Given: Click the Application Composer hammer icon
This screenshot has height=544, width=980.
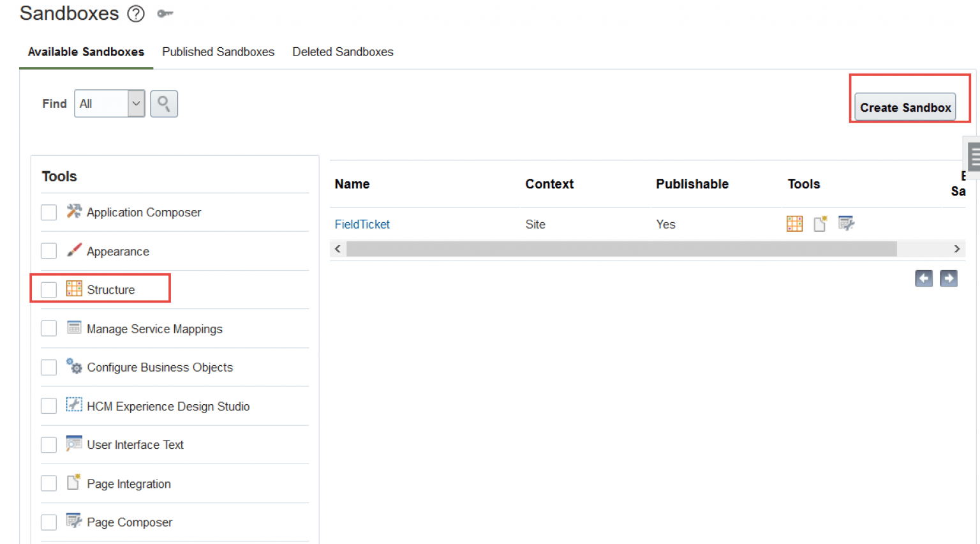Looking at the screenshot, I should (74, 211).
